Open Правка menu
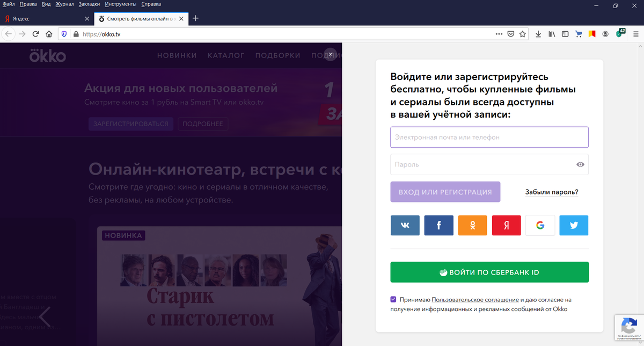The image size is (644, 346). pyautogui.click(x=28, y=4)
